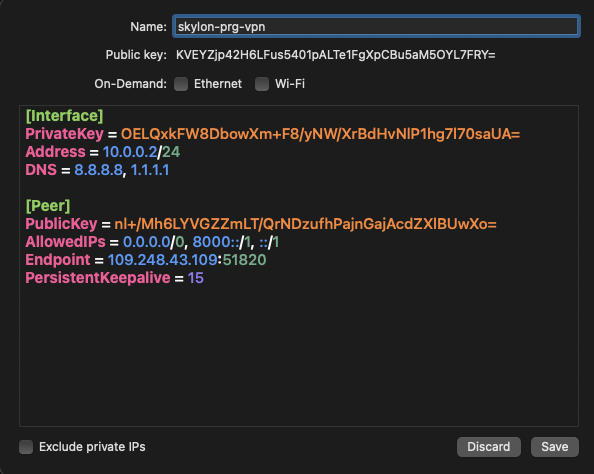594x474 pixels.
Task: Enable On-Demand for Wi-Fi
Action: pyautogui.click(x=262, y=84)
